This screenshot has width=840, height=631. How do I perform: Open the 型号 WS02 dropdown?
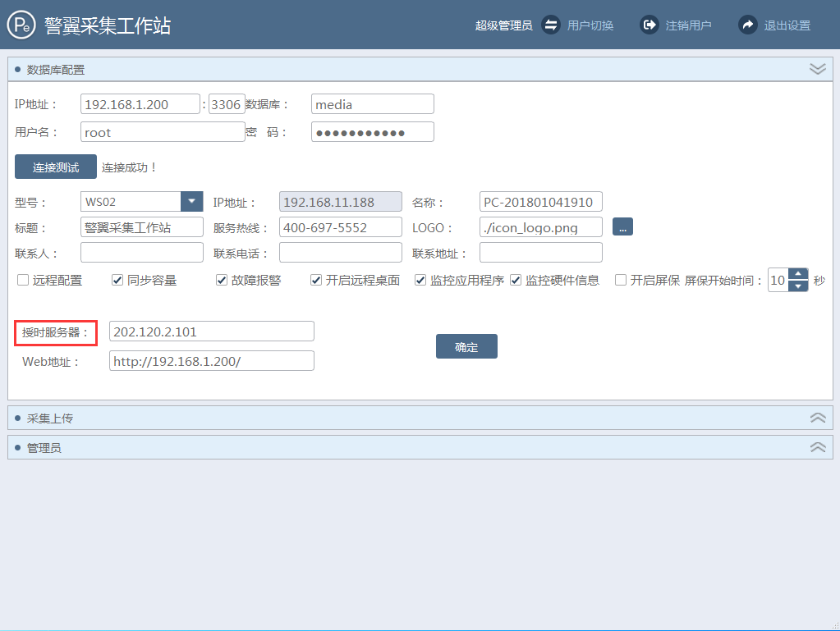pos(191,202)
